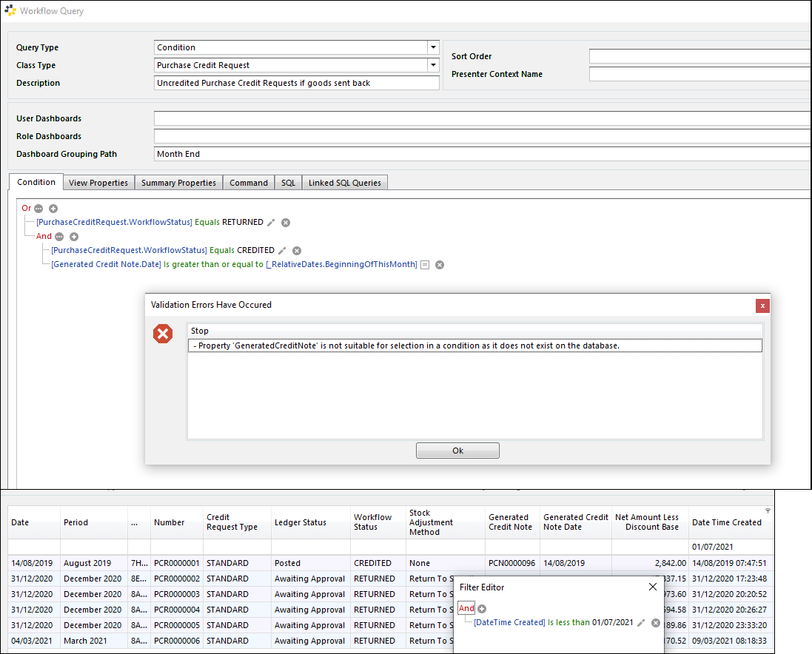Image resolution: width=812 pixels, height=654 pixels.
Task: Click the filter icon on Date Time Created column
Action: click(768, 510)
